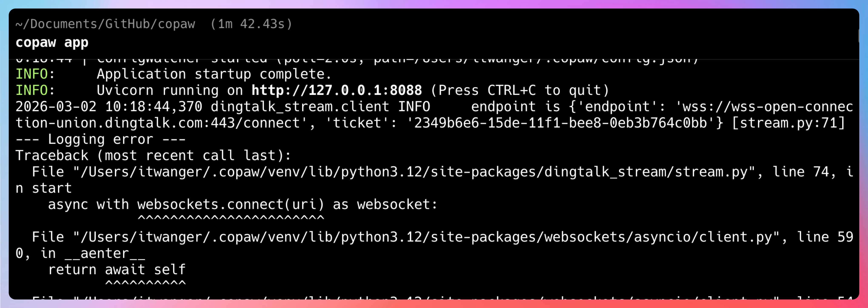Click the "Traceback (most recent call last):" line
The height and width of the screenshot is (308, 868).
(x=153, y=156)
